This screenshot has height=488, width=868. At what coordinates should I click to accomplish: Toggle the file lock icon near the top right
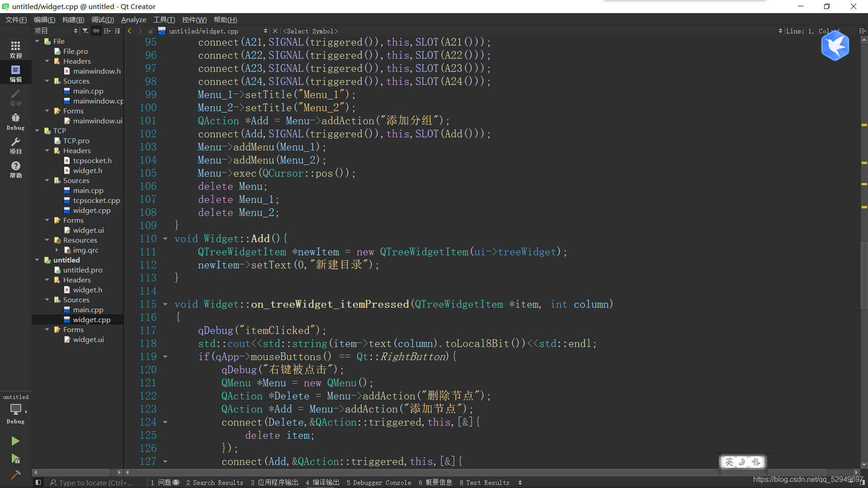(x=151, y=31)
